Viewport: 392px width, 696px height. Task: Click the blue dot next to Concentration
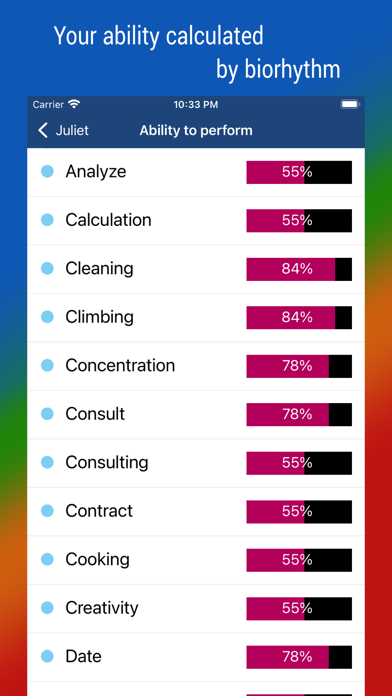click(48, 365)
